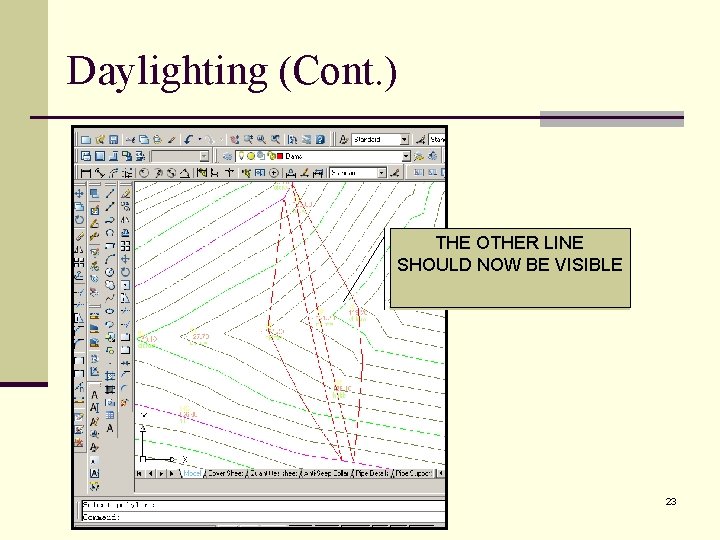Image resolution: width=720 pixels, height=540 pixels.
Task: Select the Match Properties brush icon
Action: coord(172,140)
